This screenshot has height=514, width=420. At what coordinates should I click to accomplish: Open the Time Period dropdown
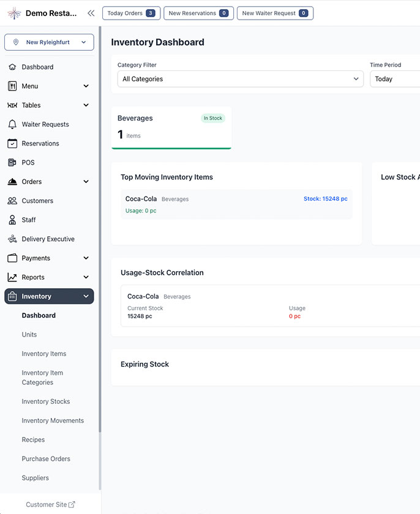click(394, 79)
